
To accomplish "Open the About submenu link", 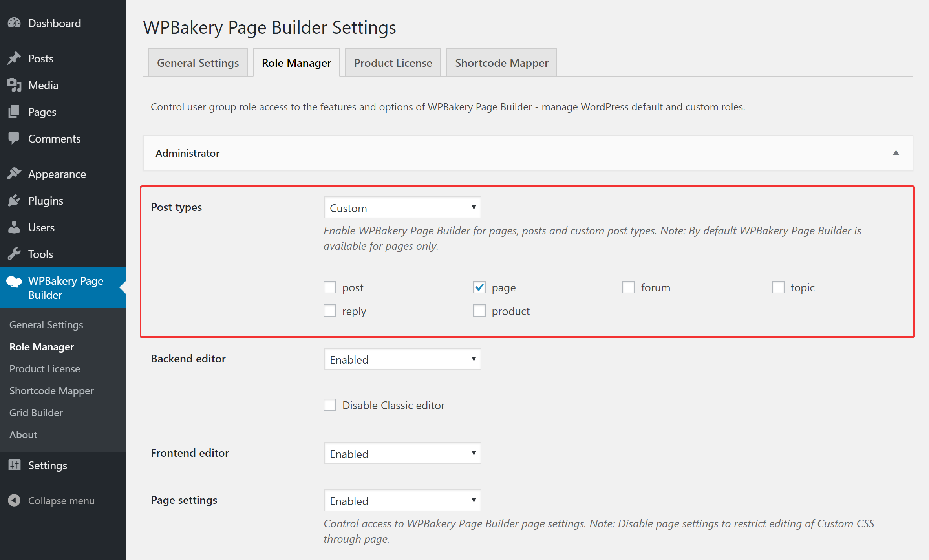I will [x=23, y=435].
